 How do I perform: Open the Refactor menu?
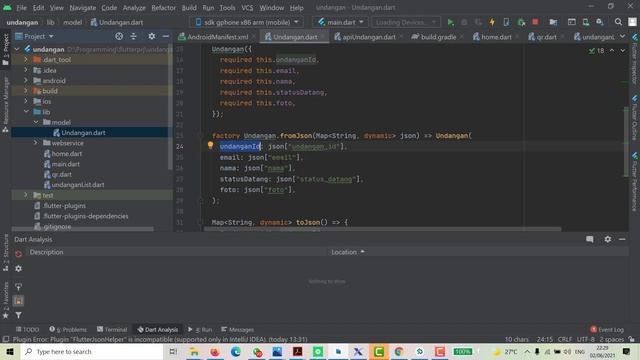pyautogui.click(x=163, y=8)
